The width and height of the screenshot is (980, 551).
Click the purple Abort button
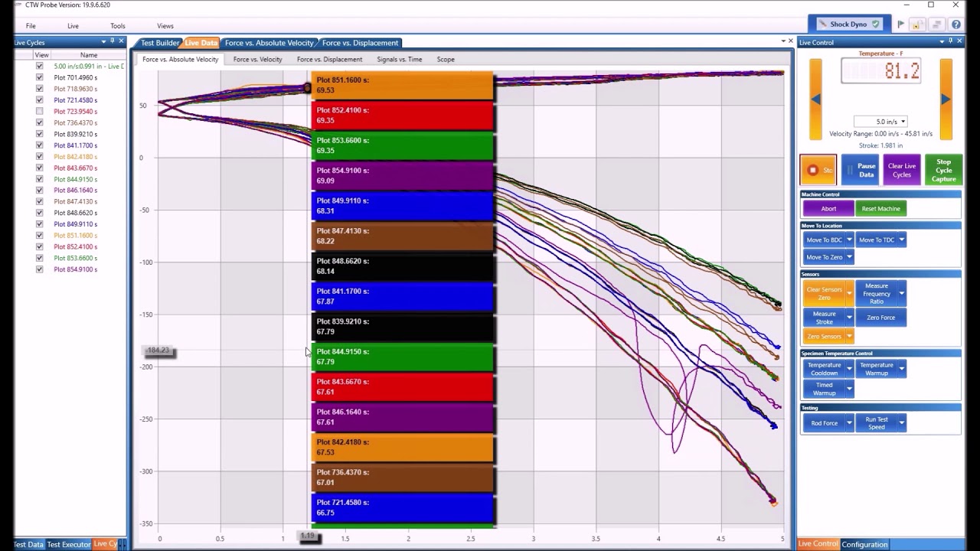pyautogui.click(x=828, y=209)
